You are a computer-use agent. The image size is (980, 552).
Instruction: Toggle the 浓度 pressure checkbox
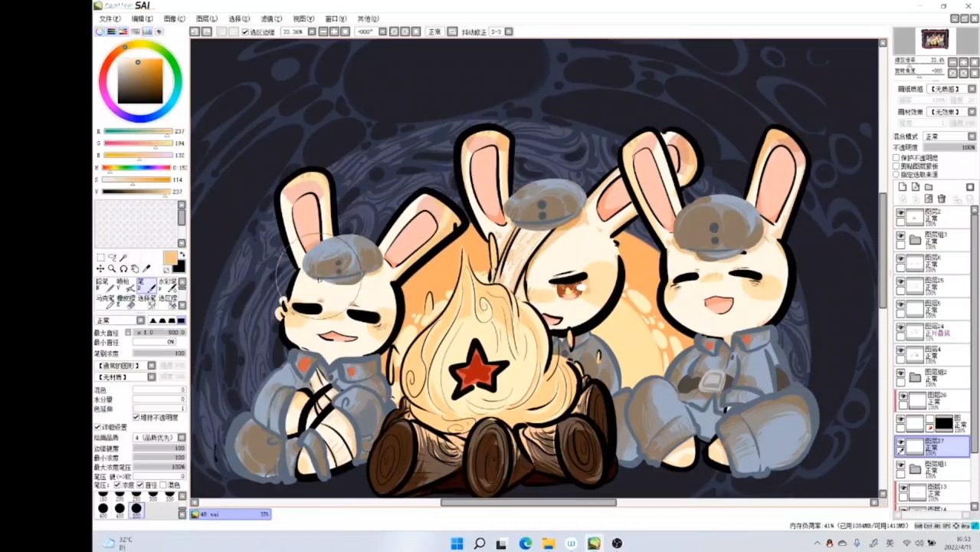click(x=117, y=485)
